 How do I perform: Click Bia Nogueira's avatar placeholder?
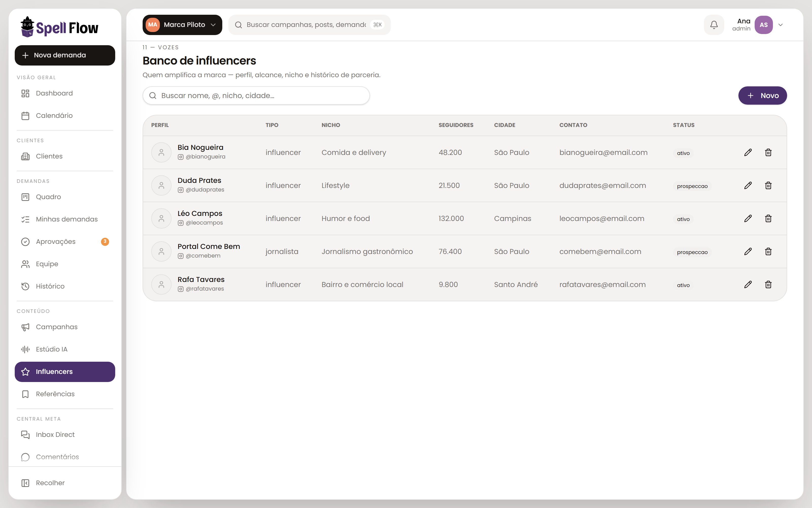161,153
